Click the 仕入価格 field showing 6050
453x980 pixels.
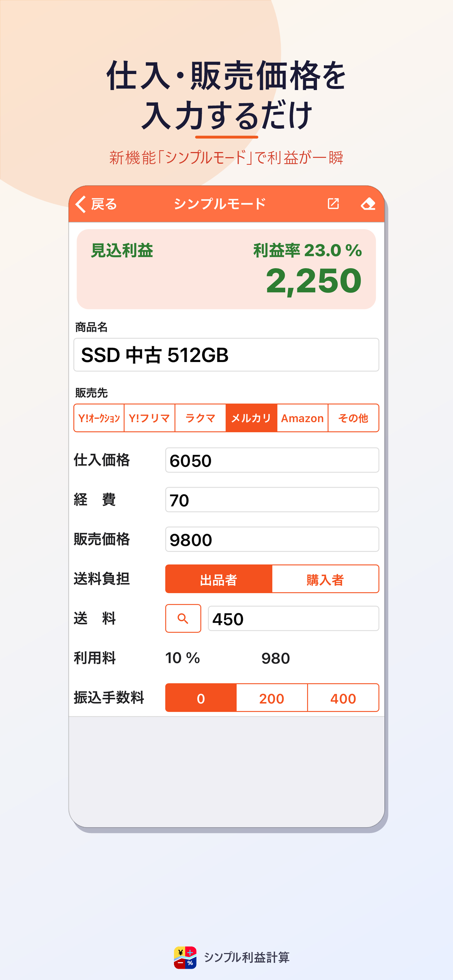(x=272, y=460)
